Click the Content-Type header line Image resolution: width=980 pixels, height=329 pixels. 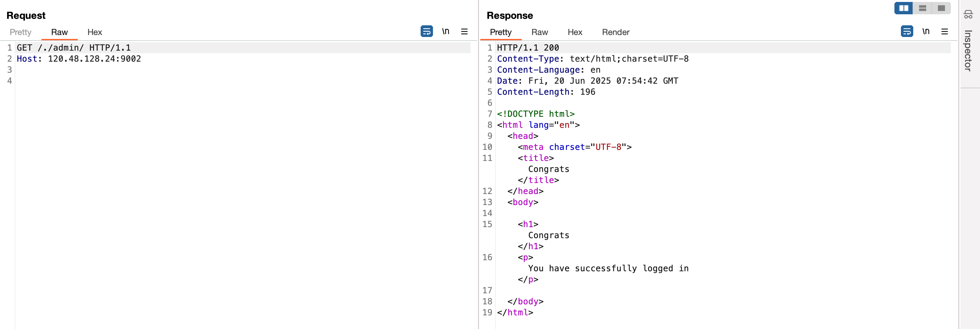[593, 59]
